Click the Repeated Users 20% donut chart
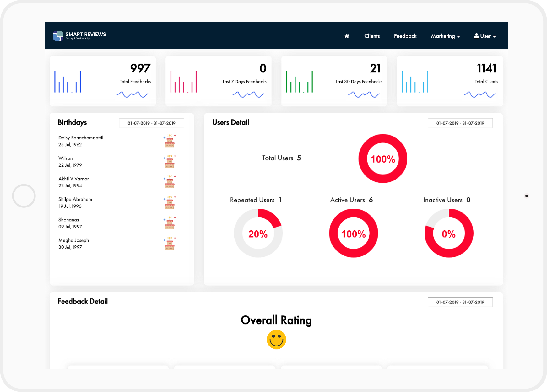Viewport: 547px width, 392px height. [258, 233]
